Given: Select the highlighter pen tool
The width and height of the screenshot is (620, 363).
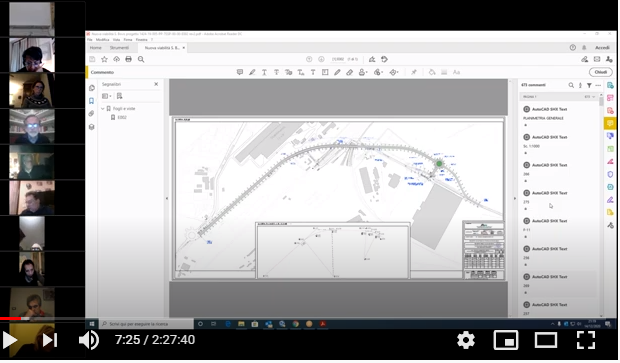Looking at the screenshot, I should pyautogui.click(x=252, y=72).
